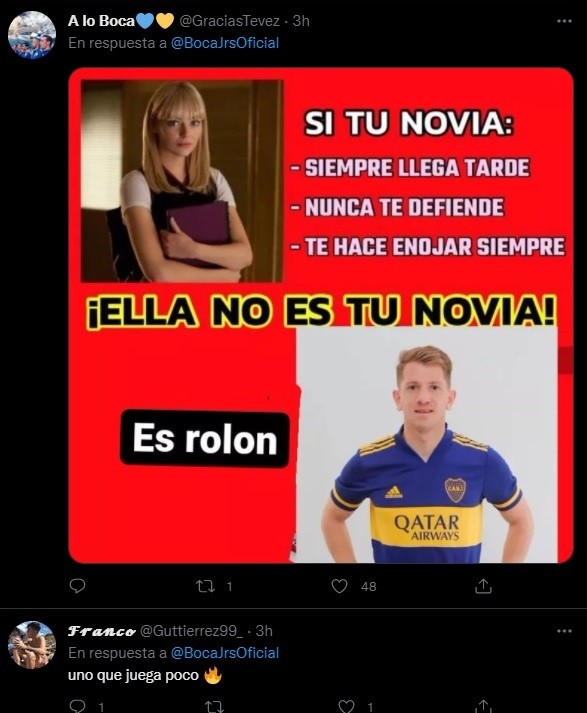This screenshot has width=587, height=713.
Task: Open A lo Boca profile avatar
Action: [32, 35]
